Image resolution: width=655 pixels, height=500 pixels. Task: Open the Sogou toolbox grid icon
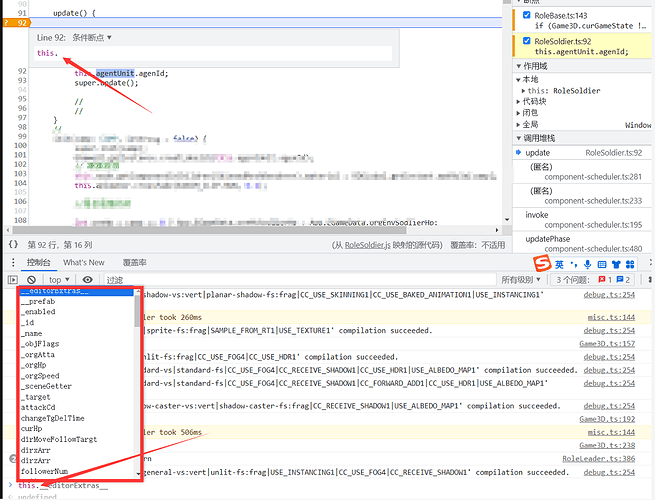click(630, 264)
